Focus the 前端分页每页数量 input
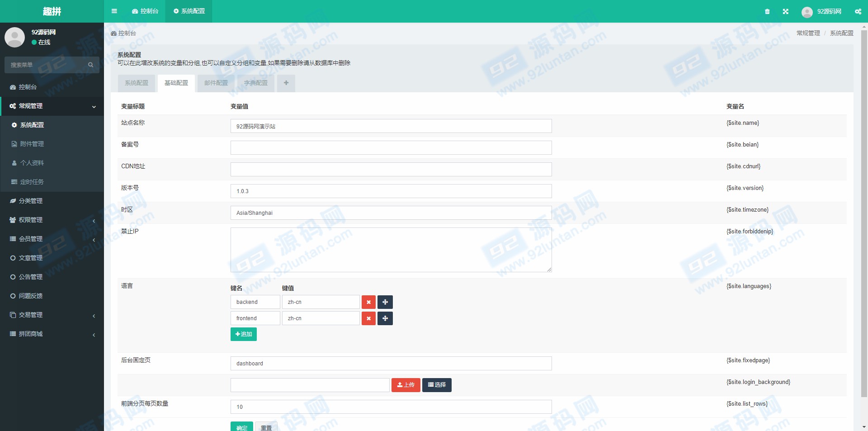Image resolution: width=868 pixels, height=431 pixels. pos(391,407)
